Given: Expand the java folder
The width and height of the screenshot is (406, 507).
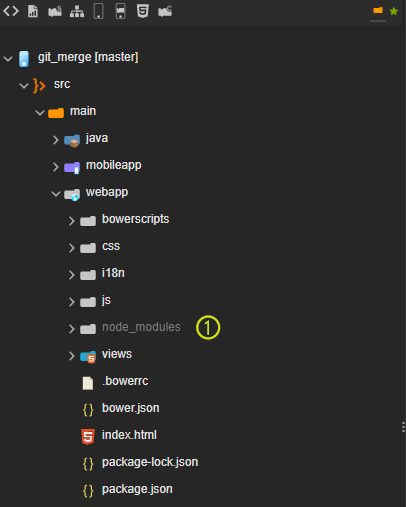Looking at the screenshot, I should [x=56, y=140].
